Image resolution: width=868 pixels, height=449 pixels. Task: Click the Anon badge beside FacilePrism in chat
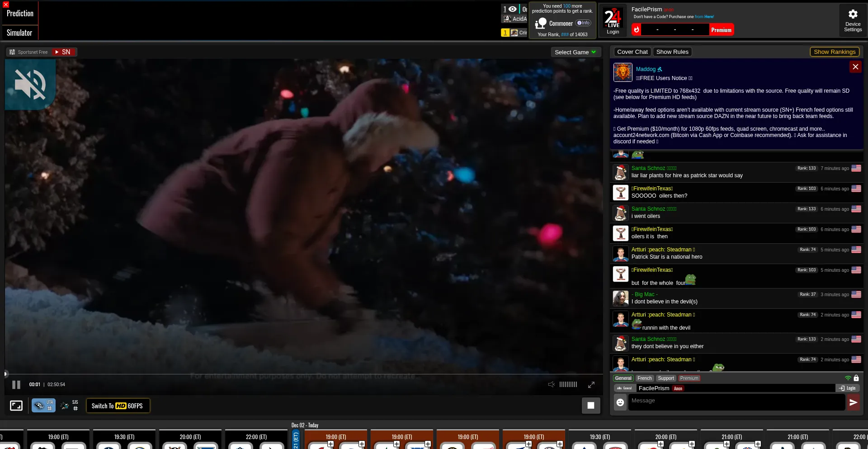tap(678, 388)
